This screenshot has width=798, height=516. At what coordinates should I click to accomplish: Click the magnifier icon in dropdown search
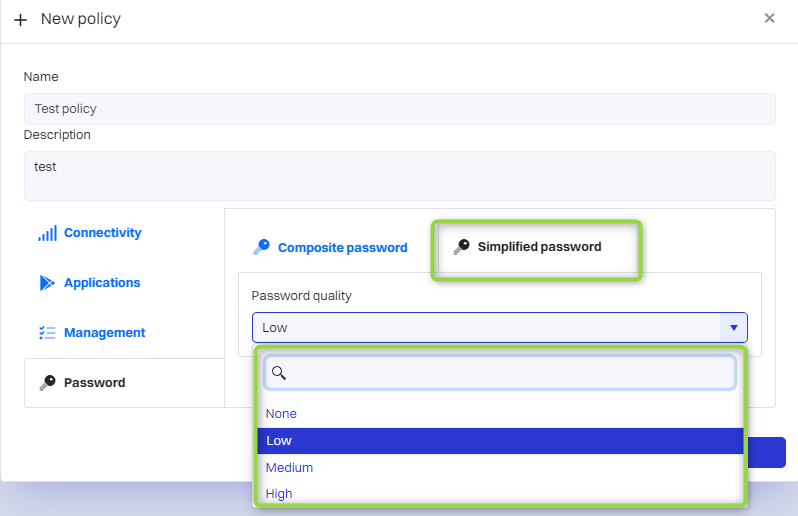click(279, 372)
